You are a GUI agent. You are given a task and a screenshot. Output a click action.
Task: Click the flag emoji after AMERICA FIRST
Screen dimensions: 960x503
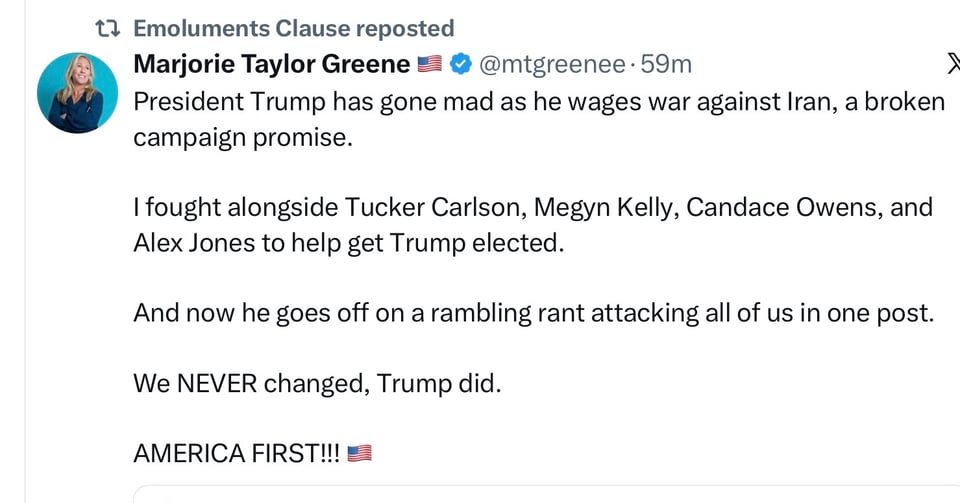(x=360, y=453)
